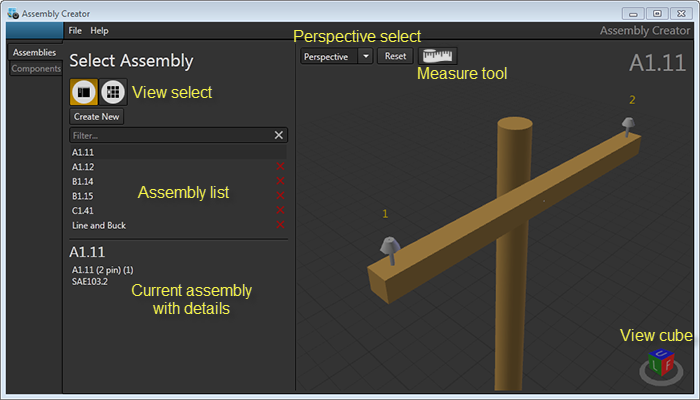
Task: Clear the filter field with X
Action: [x=279, y=135]
